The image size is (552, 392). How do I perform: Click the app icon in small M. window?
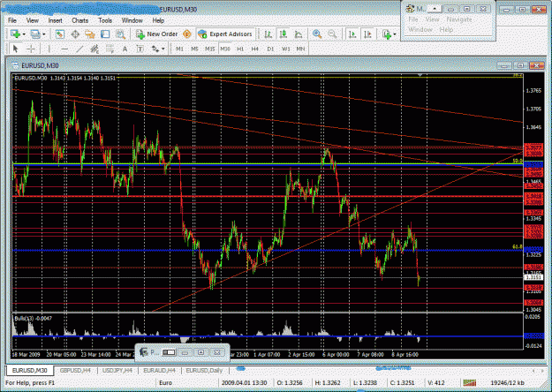pos(410,9)
